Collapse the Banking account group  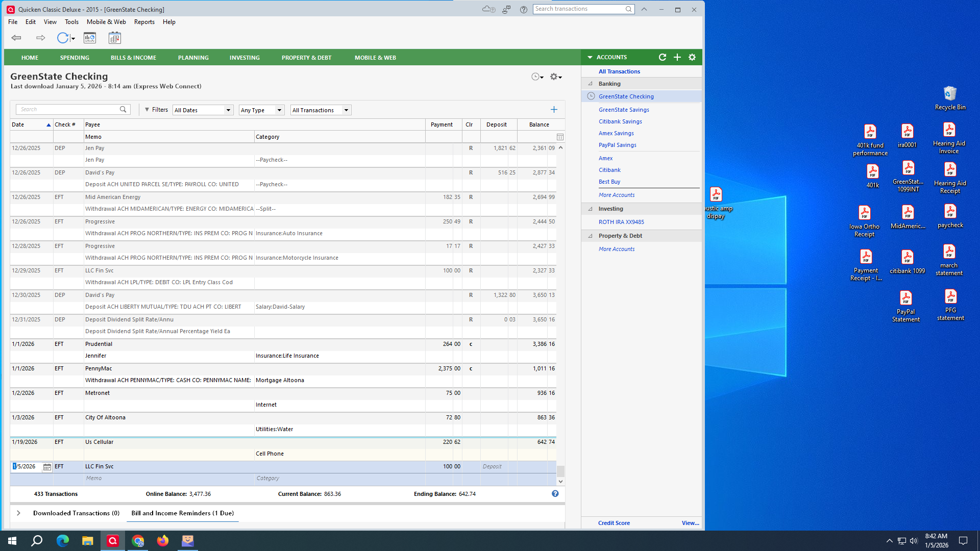pos(591,84)
